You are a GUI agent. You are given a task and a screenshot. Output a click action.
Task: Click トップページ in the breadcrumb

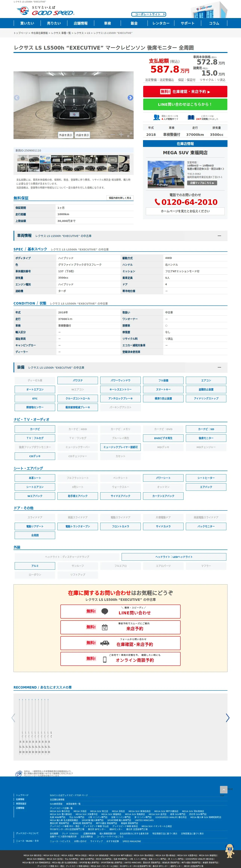click(20, 33)
